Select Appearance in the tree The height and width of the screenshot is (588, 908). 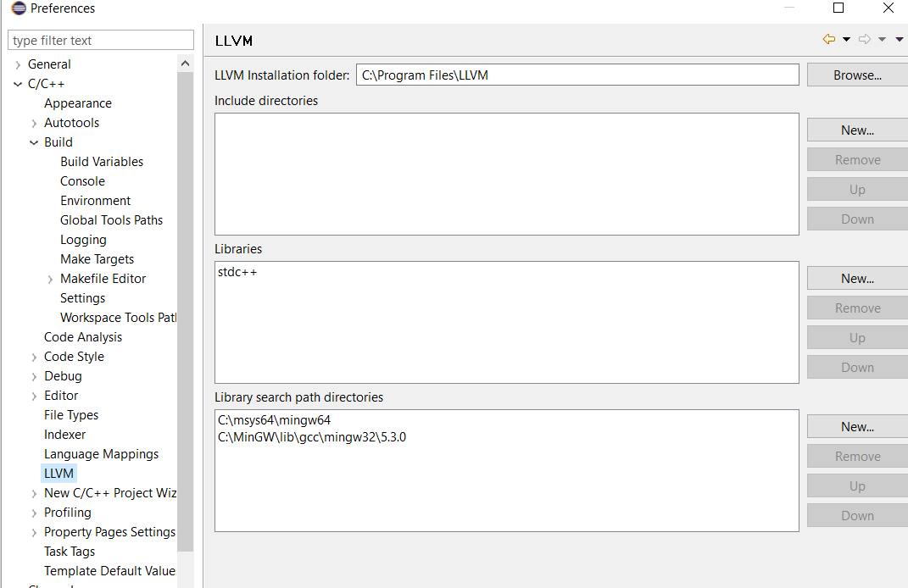pos(78,103)
